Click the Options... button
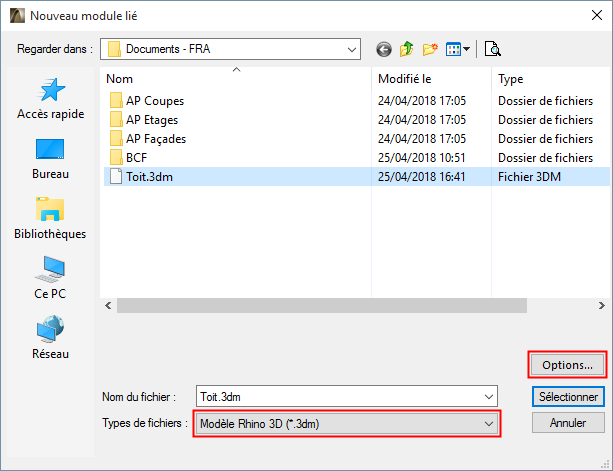This screenshot has width=613, height=471. click(567, 365)
